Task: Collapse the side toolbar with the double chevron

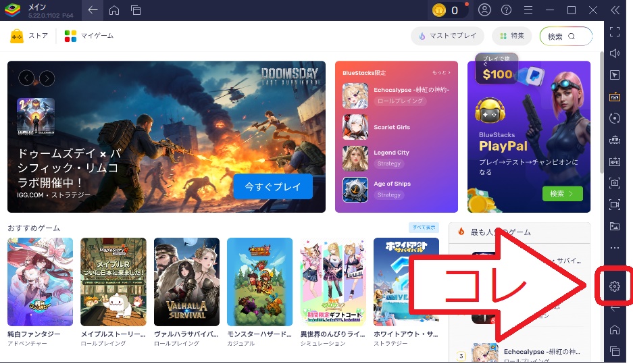Action: (614, 10)
